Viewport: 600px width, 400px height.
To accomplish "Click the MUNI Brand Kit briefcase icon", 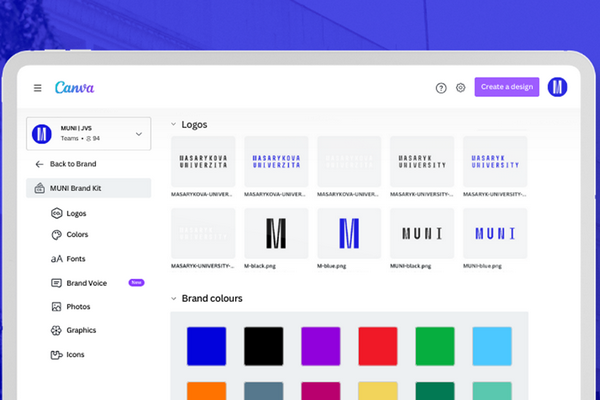I will coord(39,188).
